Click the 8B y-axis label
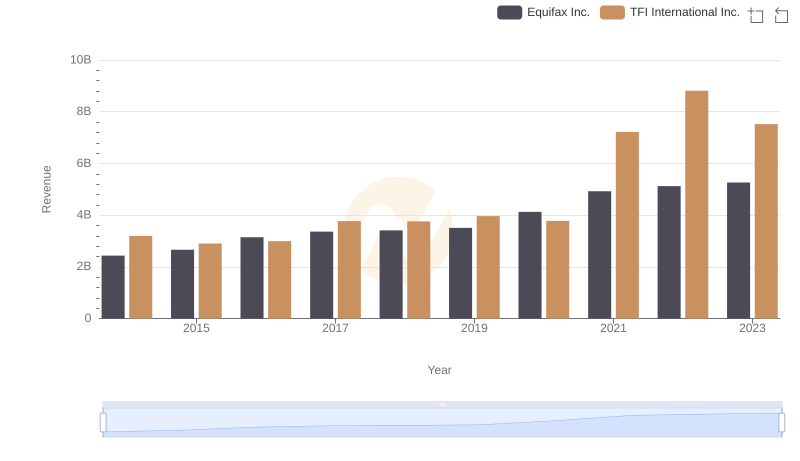The image size is (800, 461). 84,111
